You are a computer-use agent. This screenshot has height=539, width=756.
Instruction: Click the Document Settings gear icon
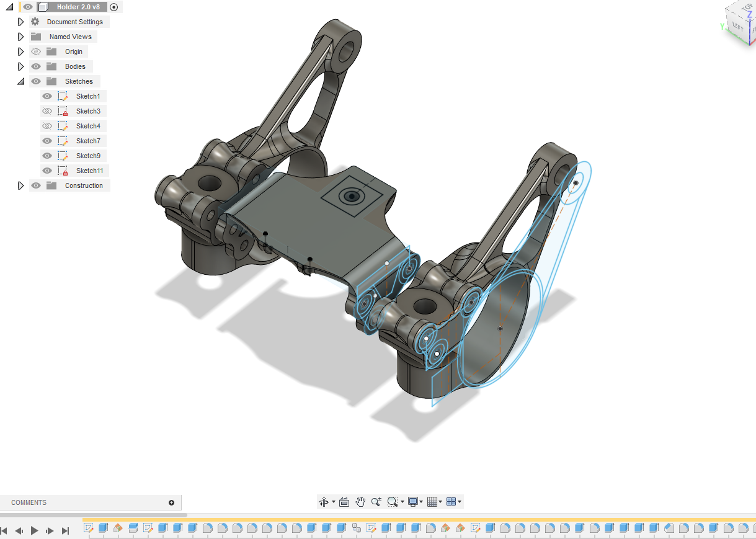click(x=35, y=22)
